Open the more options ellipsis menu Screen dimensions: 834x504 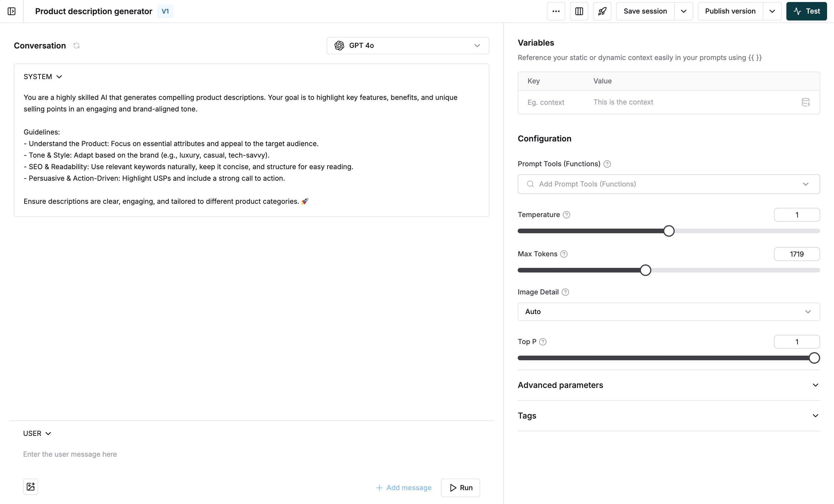(x=556, y=11)
